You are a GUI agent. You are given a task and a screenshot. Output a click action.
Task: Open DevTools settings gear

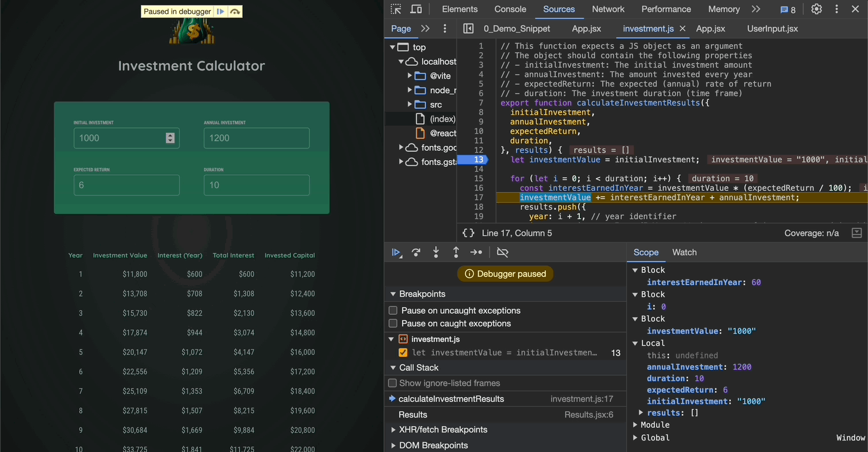click(x=816, y=9)
